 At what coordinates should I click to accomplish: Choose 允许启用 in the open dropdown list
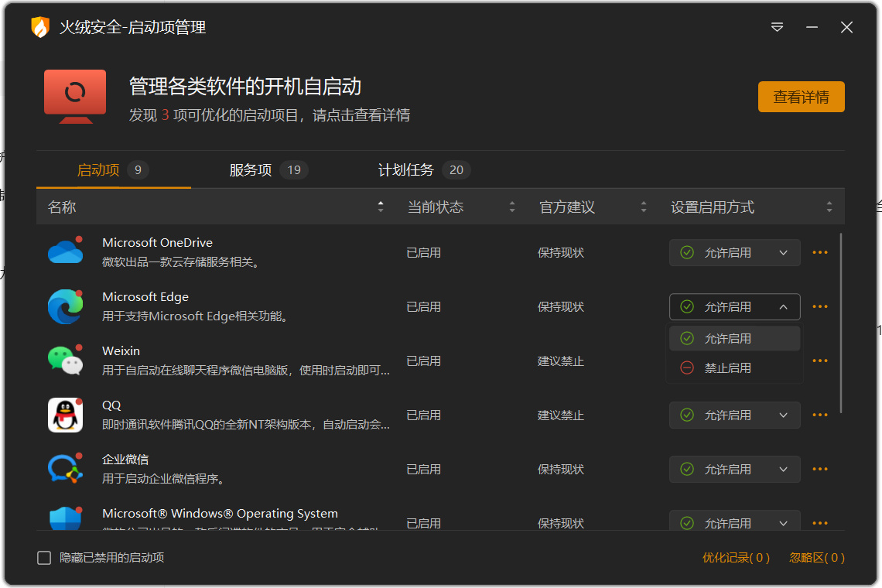pos(735,338)
